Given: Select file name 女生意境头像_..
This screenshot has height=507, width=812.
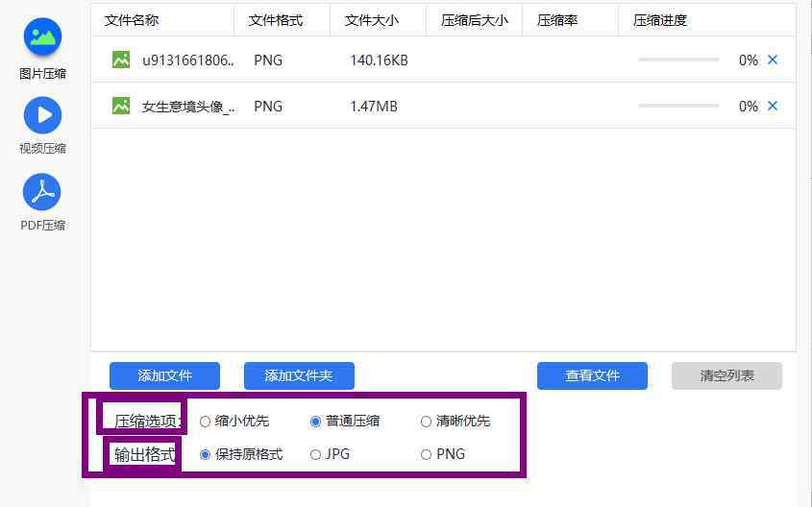Looking at the screenshot, I should (x=188, y=107).
